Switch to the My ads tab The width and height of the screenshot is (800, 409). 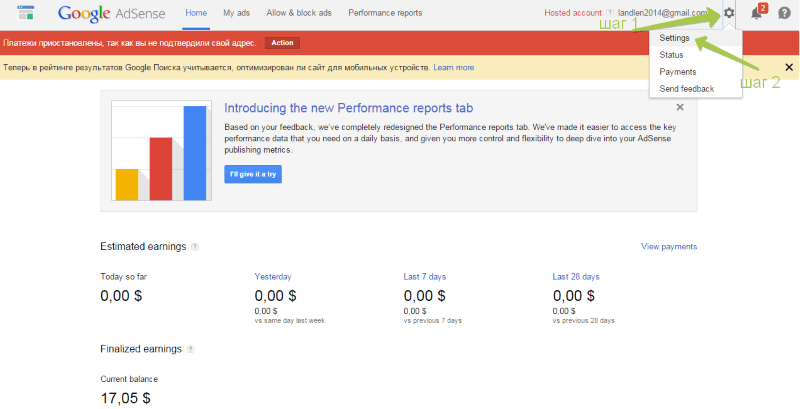click(237, 13)
